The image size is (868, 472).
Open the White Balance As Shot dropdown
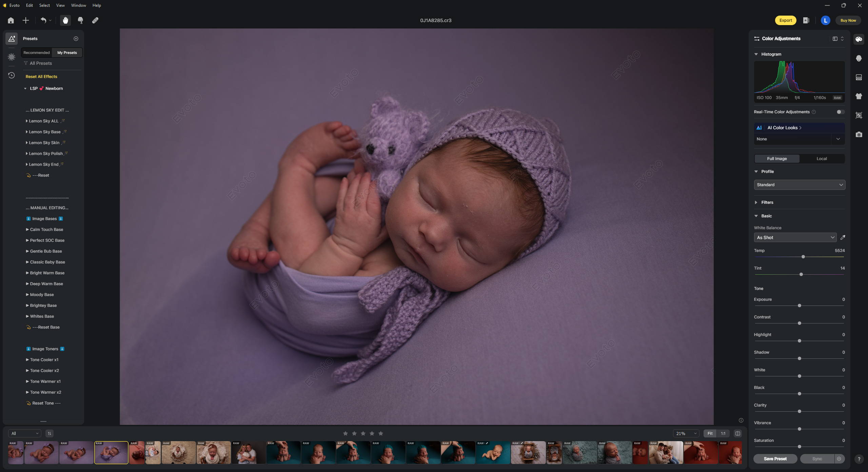click(795, 238)
